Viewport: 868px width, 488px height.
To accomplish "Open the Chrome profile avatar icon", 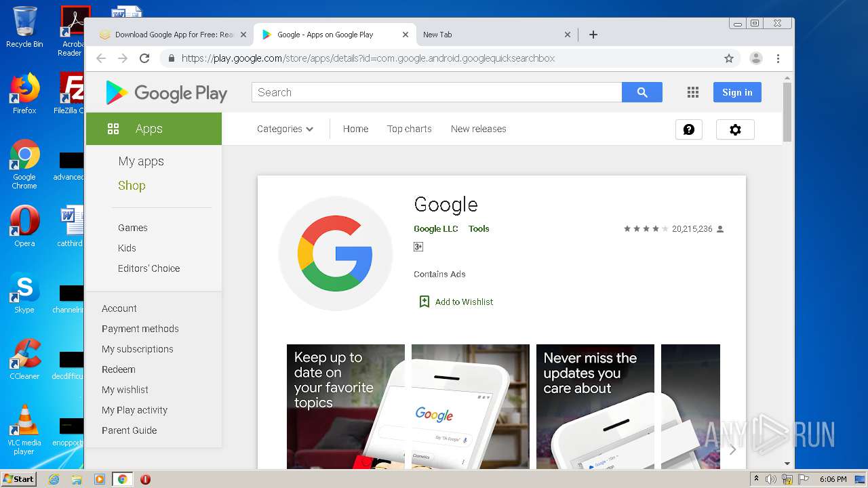I will coord(755,58).
